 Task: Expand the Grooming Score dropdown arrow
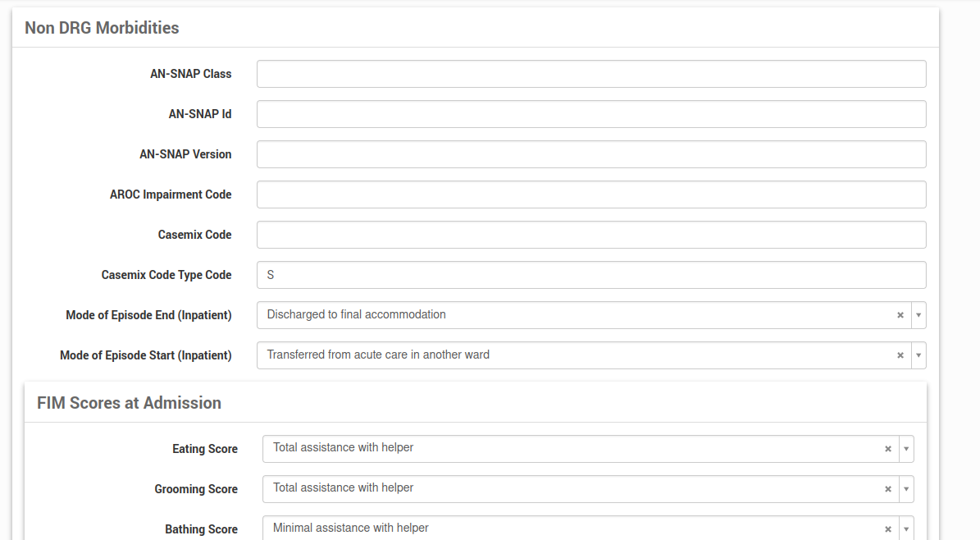[906, 489]
